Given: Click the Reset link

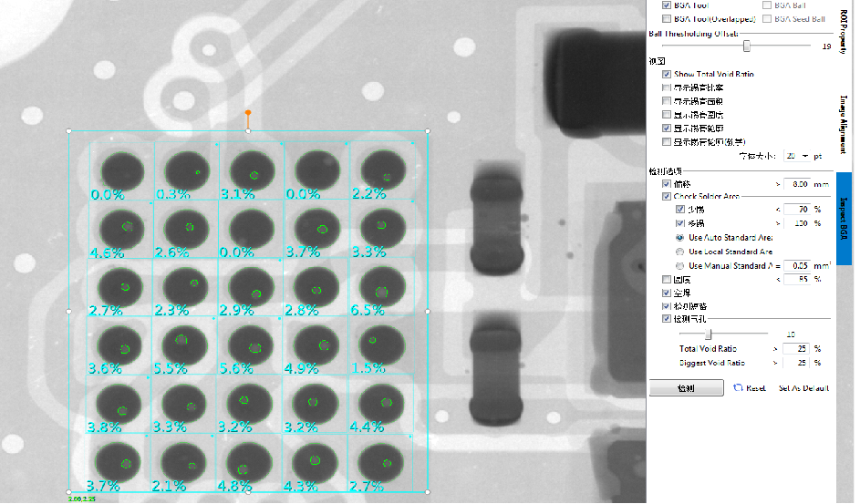Looking at the screenshot, I should coord(755,388).
